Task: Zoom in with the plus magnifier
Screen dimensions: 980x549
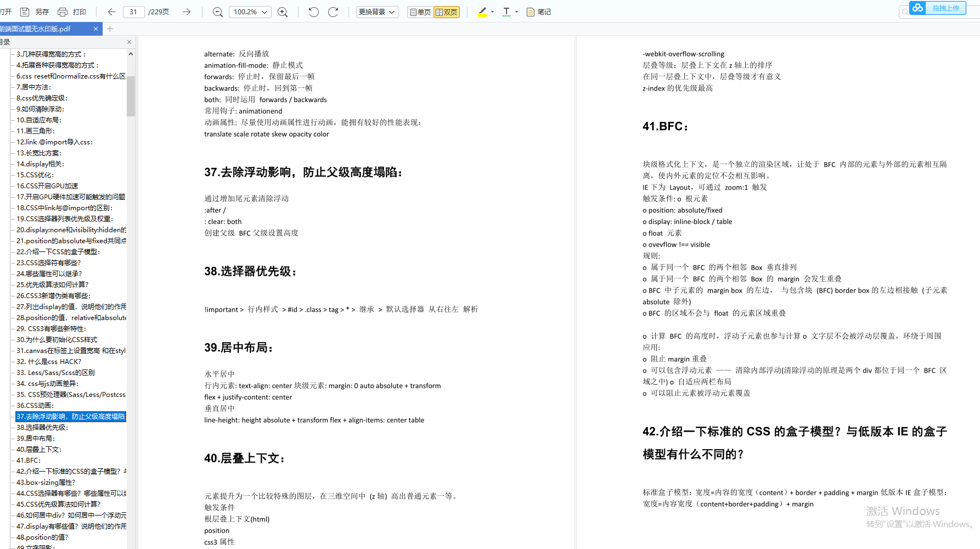Action: 283,12
